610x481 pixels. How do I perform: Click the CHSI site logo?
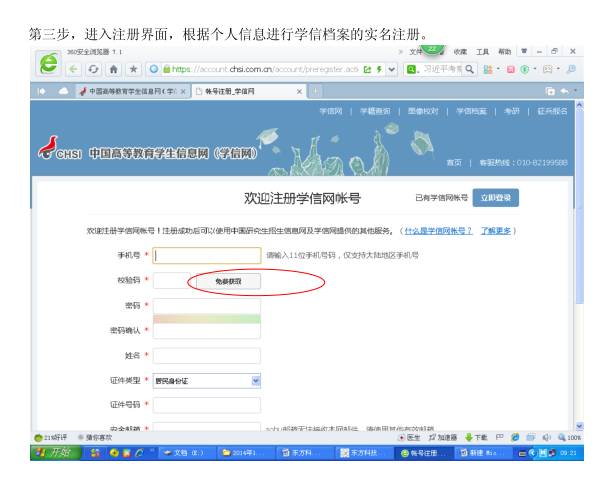(59, 153)
